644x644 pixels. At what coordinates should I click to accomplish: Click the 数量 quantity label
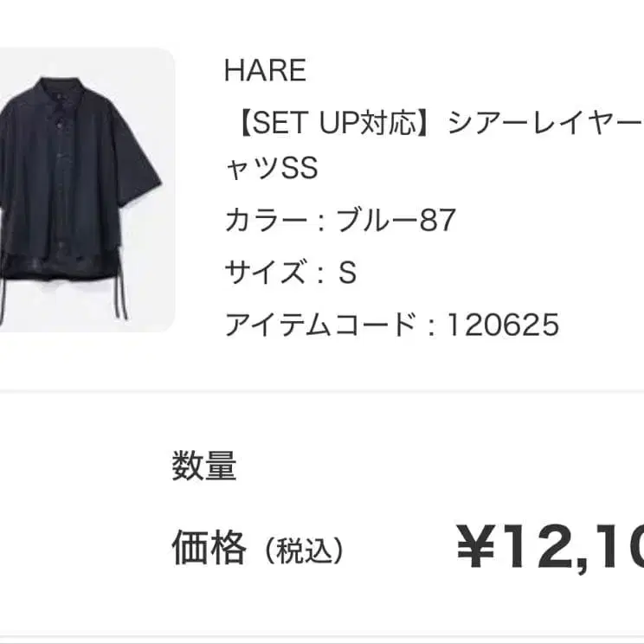(x=203, y=466)
